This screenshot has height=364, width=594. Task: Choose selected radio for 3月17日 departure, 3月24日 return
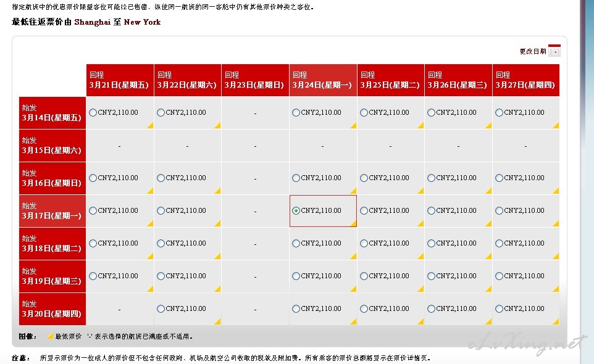(296, 211)
